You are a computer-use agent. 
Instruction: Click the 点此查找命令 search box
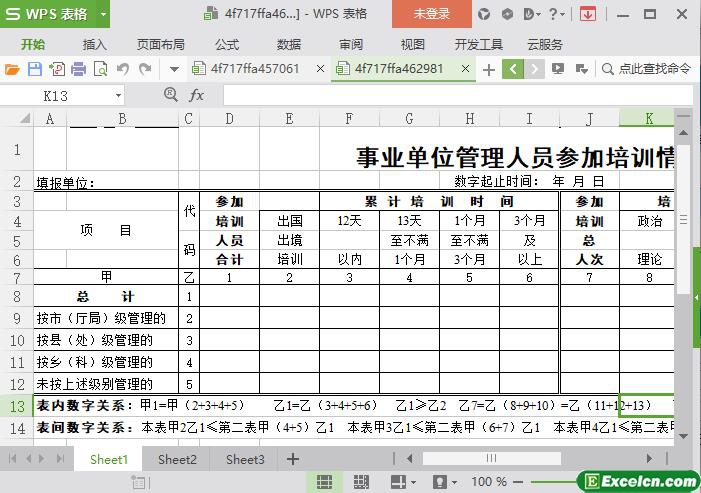pyautogui.click(x=646, y=69)
